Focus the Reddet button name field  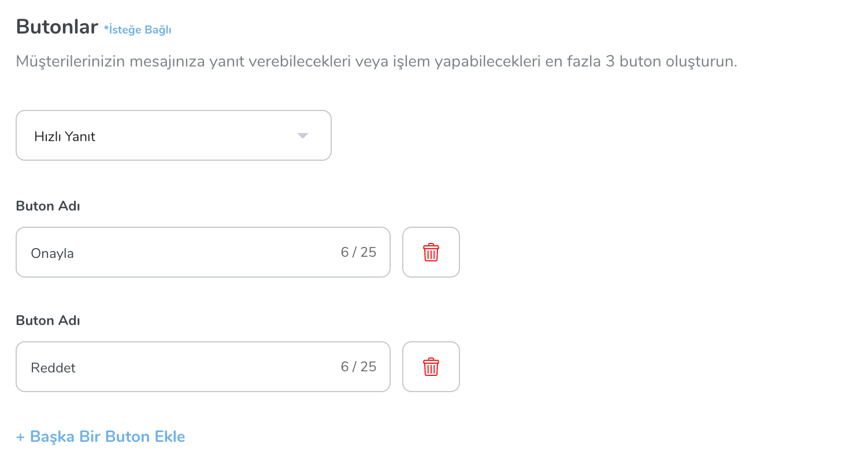(203, 367)
